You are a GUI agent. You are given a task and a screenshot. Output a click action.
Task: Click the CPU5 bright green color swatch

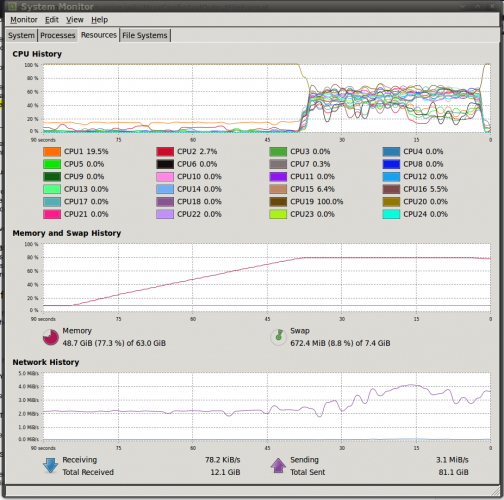(52, 164)
